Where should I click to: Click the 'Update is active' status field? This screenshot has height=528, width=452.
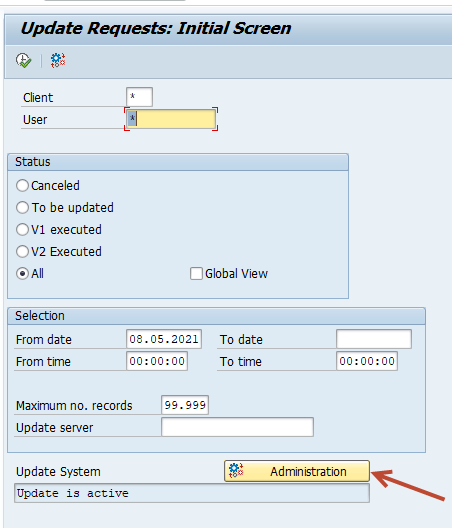coord(192,493)
